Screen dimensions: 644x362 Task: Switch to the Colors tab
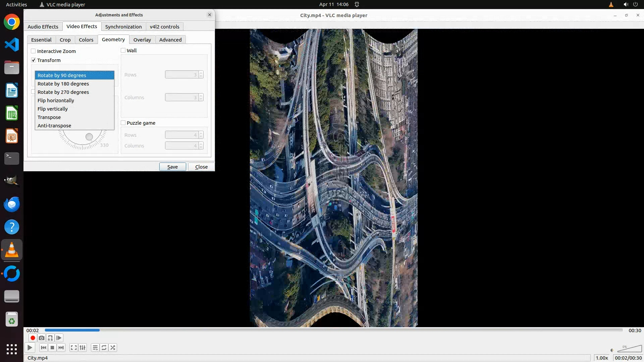86,40
